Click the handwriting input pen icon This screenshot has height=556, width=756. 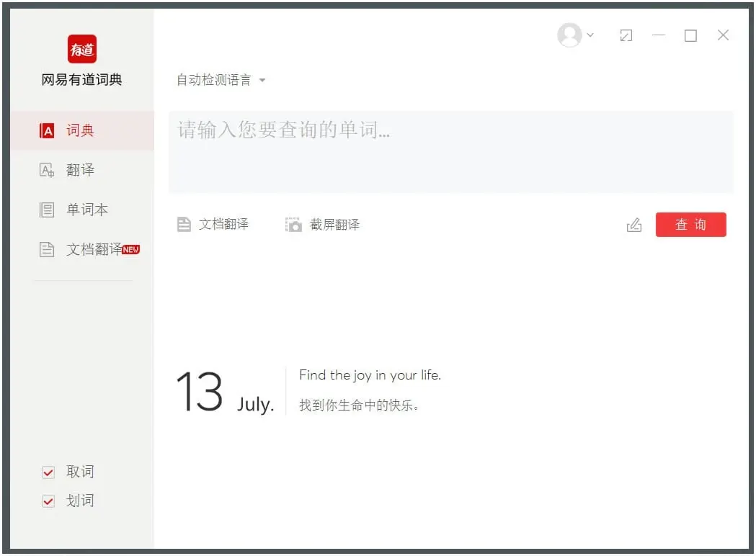click(634, 225)
